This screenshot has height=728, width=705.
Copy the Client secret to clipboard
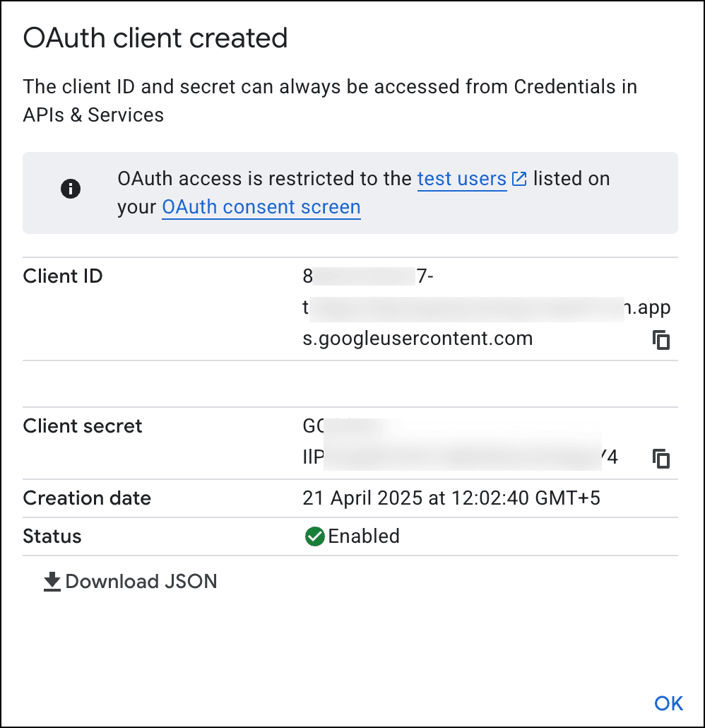pos(661,458)
